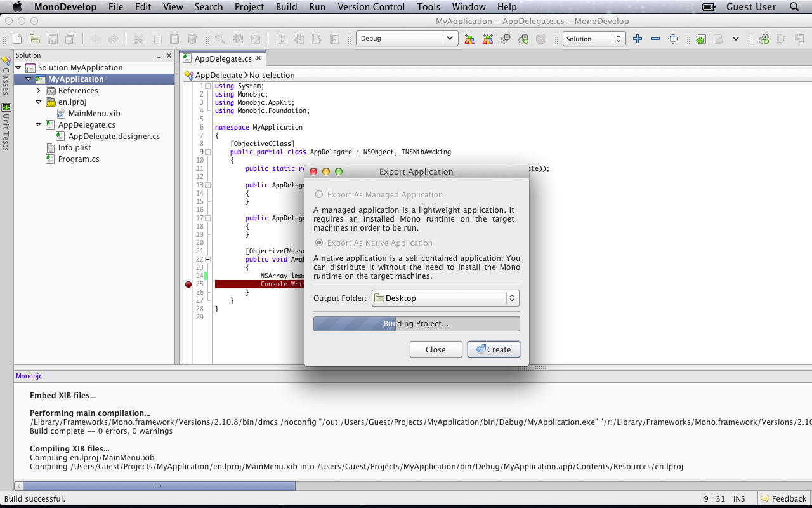The height and width of the screenshot is (508, 812).
Task: Open the Debug configuration dropdown
Action: click(407, 39)
